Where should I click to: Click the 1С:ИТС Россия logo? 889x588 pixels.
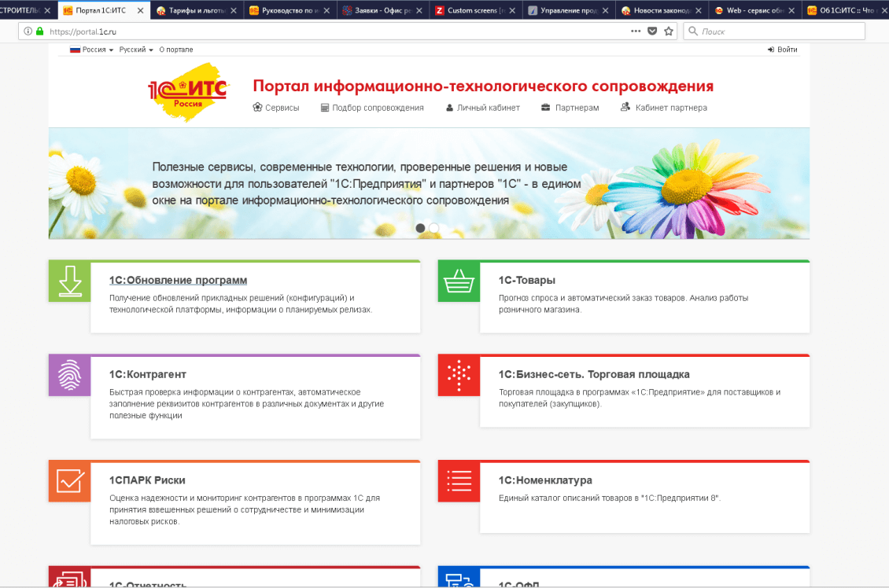pos(188,92)
